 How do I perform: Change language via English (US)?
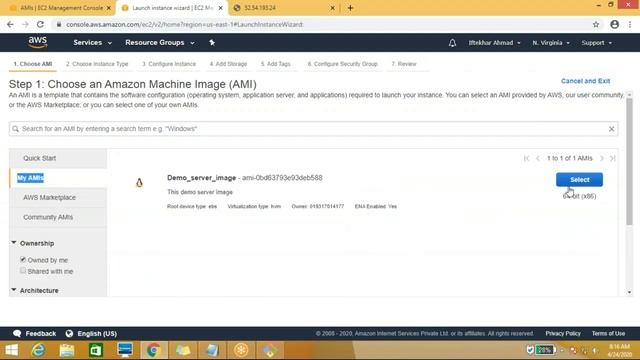click(97, 333)
